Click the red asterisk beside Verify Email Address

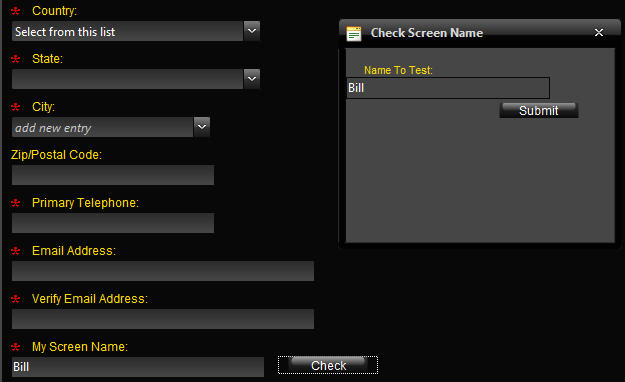16,299
